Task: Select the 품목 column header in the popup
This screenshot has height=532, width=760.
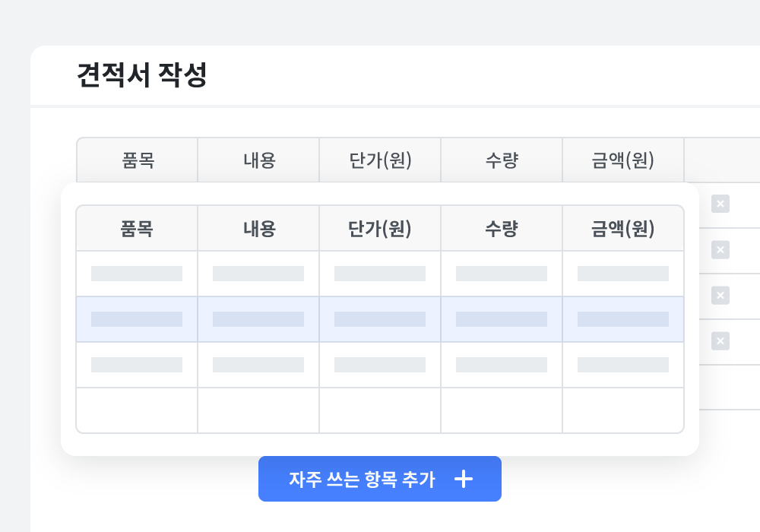Action: [x=137, y=228]
